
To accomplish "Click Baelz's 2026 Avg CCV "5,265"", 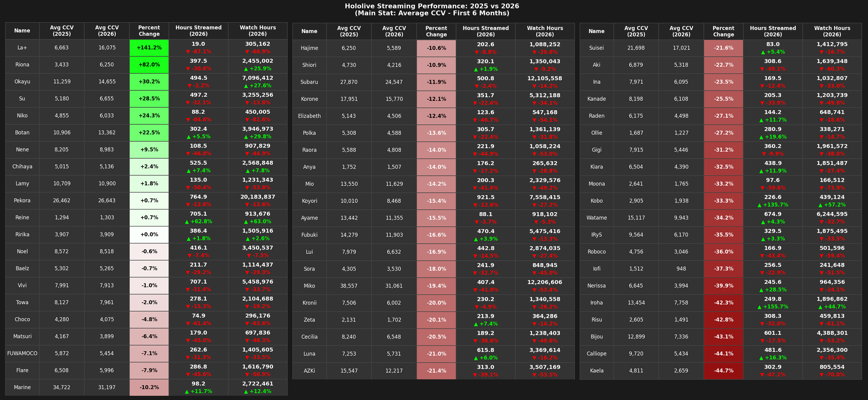I will point(107,268).
